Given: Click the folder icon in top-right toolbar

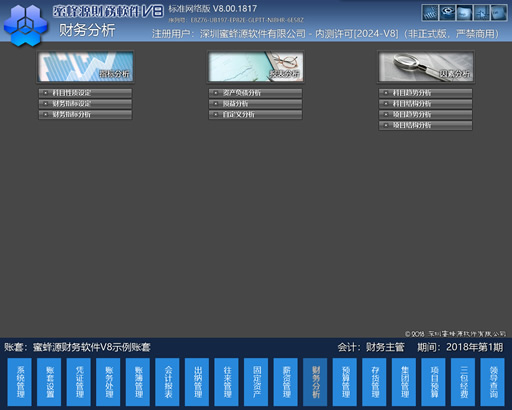Looking at the screenshot, I should coord(465,13).
